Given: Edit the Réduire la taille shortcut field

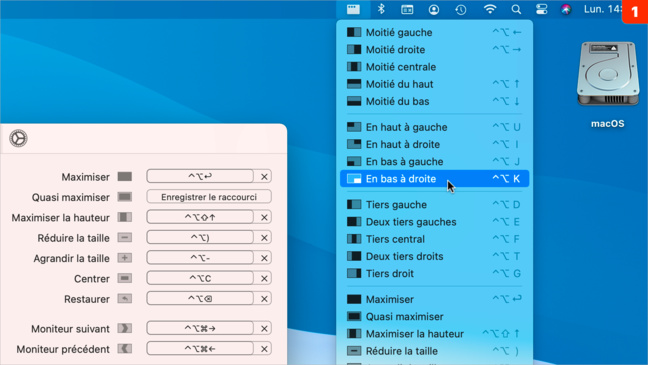Looking at the screenshot, I should point(200,238).
